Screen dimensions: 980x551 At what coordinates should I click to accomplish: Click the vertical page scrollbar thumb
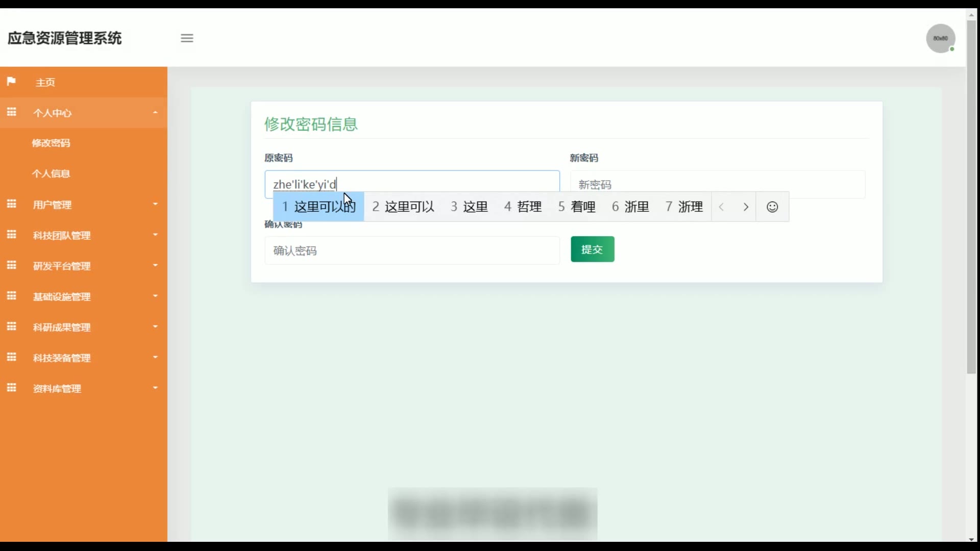click(x=971, y=196)
